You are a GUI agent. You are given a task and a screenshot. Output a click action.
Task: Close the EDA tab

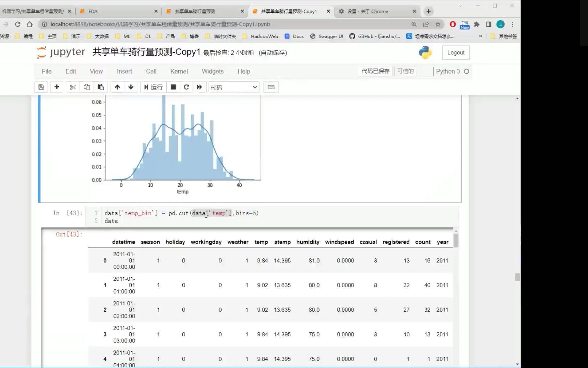coord(156,11)
